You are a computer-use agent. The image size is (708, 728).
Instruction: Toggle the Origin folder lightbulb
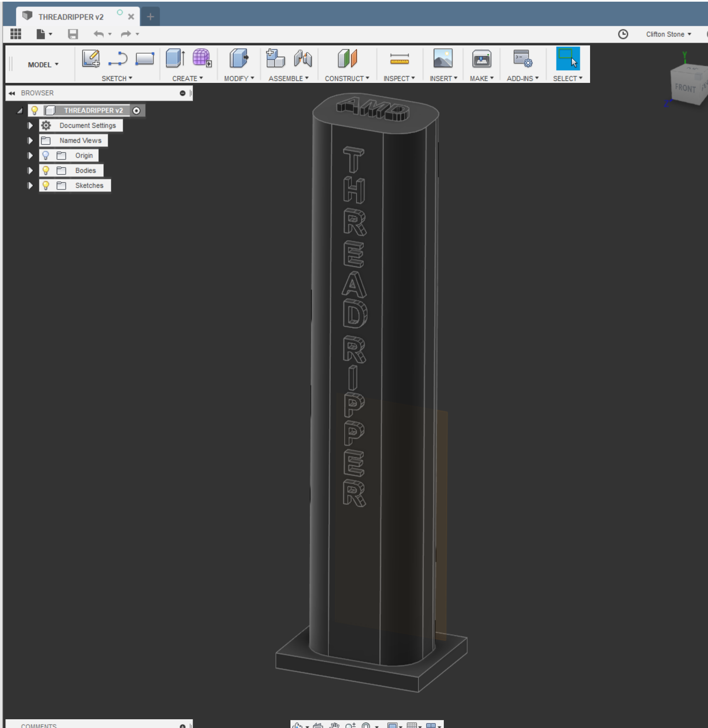click(x=46, y=155)
